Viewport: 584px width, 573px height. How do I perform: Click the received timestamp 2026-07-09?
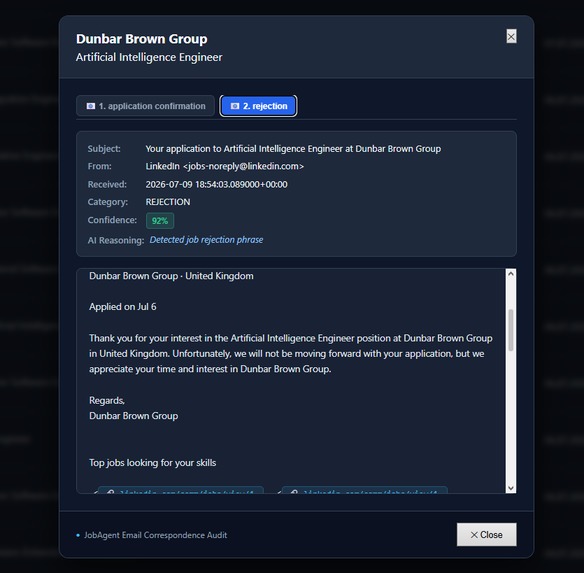[x=216, y=184]
